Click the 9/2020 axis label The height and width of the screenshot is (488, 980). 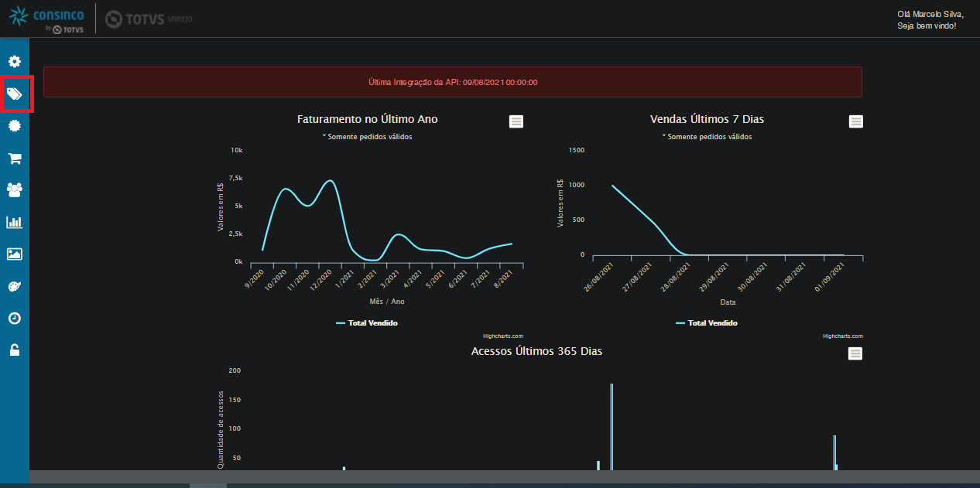point(255,279)
